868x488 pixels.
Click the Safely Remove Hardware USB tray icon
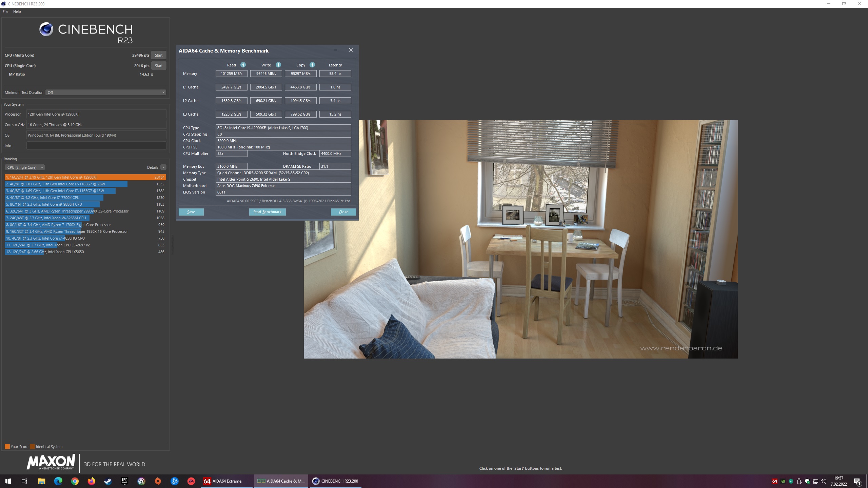799,481
